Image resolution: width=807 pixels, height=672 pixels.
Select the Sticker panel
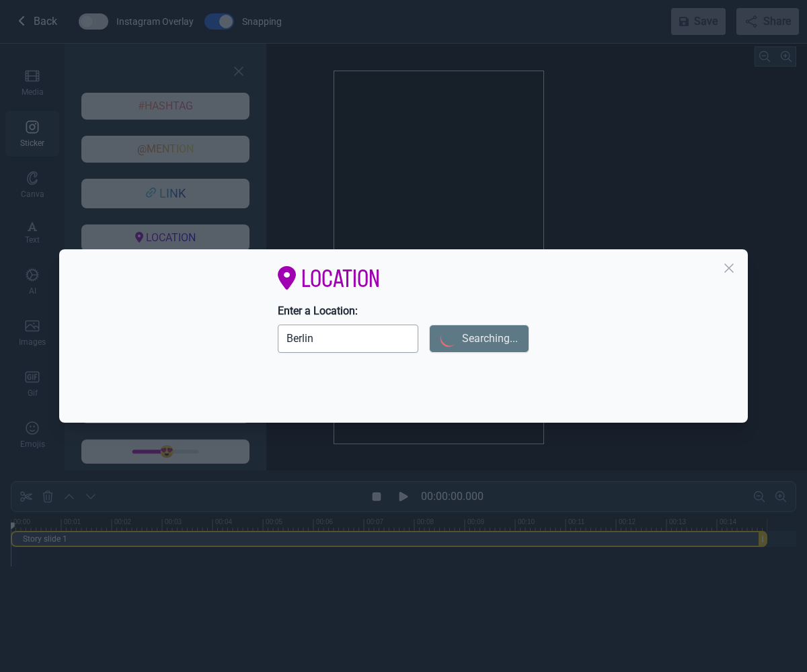32,133
